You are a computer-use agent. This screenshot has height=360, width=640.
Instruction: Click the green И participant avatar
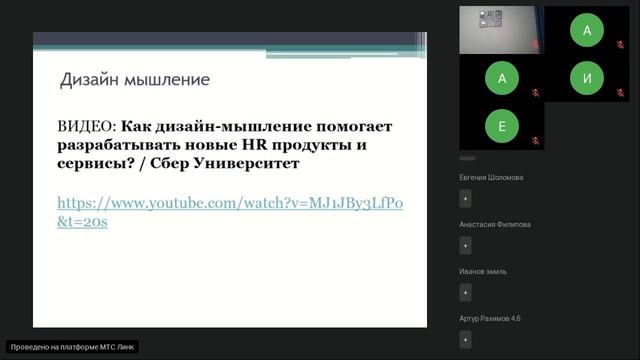coord(587,78)
